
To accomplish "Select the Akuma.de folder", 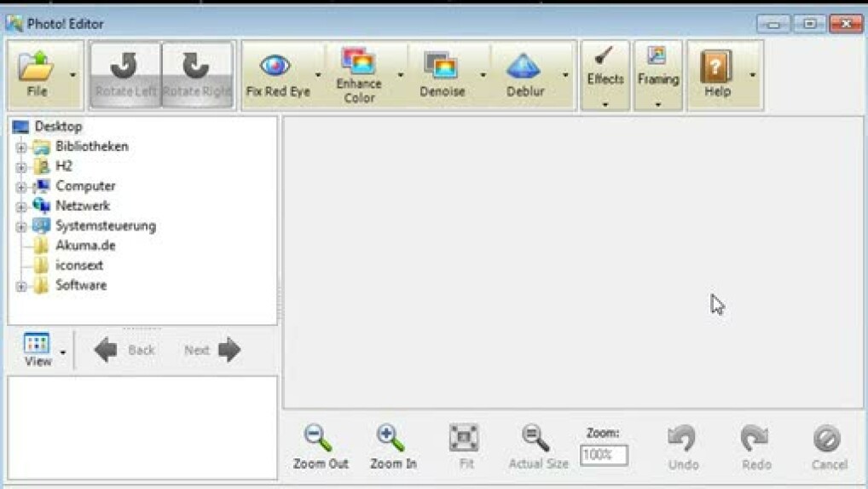I will point(85,246).
